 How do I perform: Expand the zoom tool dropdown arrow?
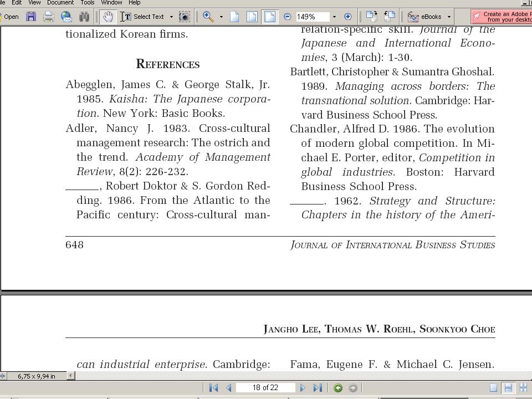tap(221, 17)
